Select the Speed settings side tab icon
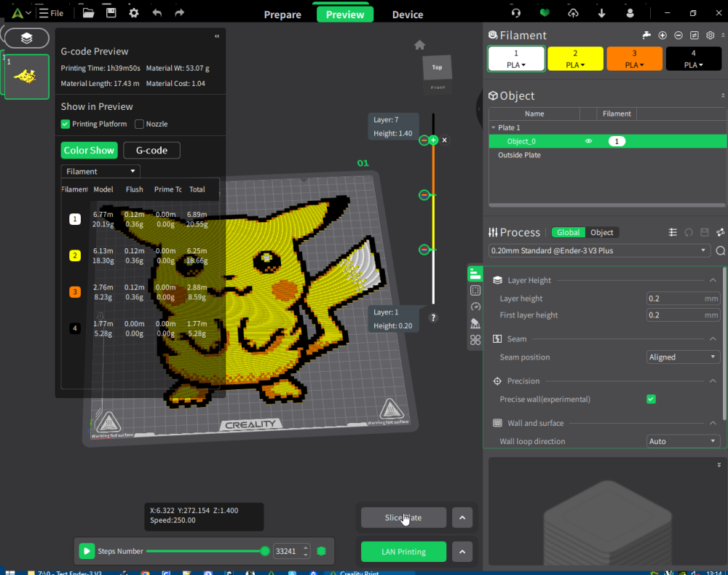728x575 pixels. pyautogui.click(x=475, y=306)
